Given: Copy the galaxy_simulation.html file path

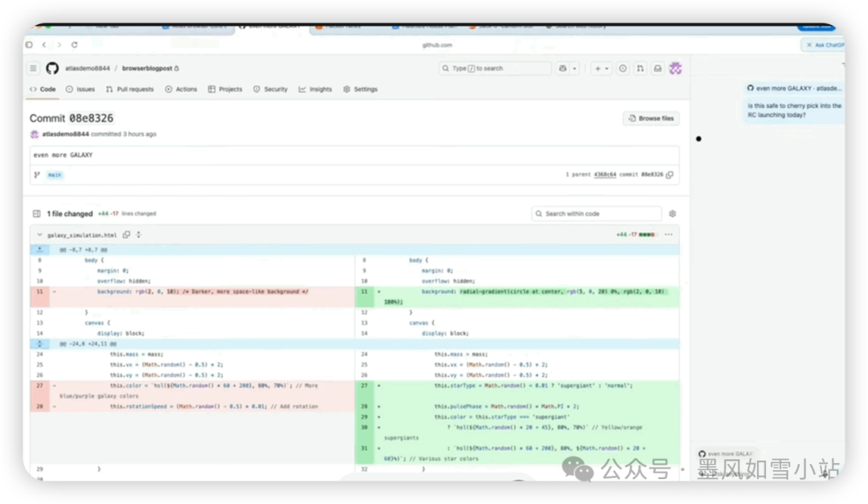Looking at the screenshot, I should 126,235.
